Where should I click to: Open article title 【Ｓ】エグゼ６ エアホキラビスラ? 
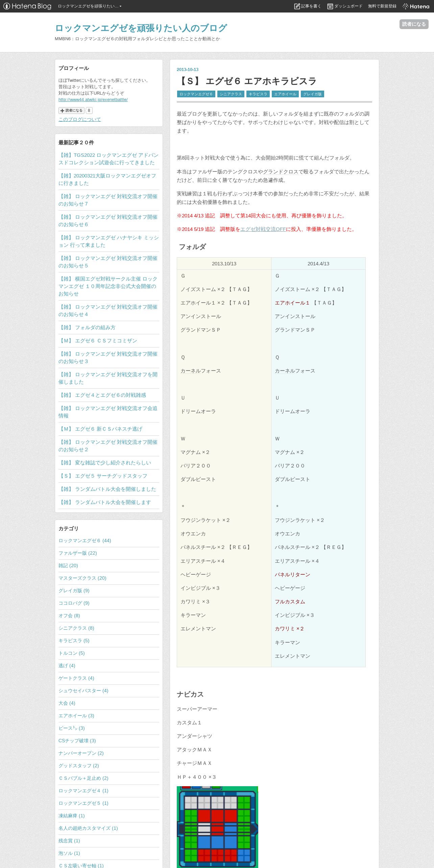(247, 81)
